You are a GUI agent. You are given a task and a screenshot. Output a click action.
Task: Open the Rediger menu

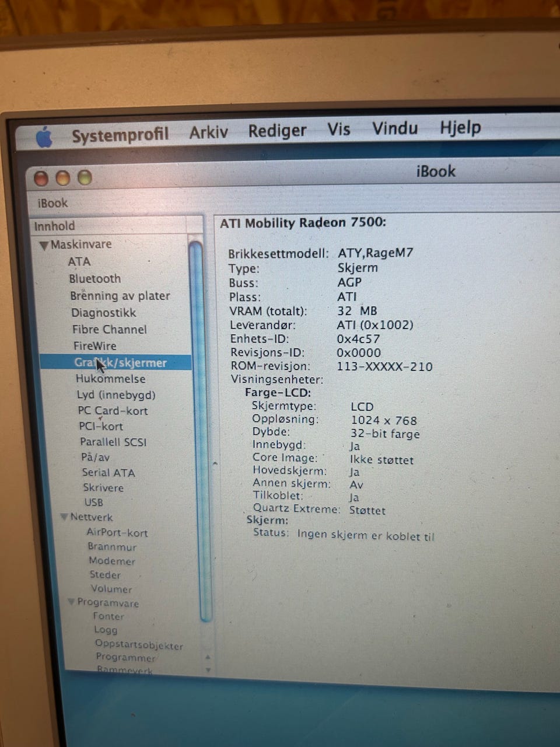tap(277, 130)
